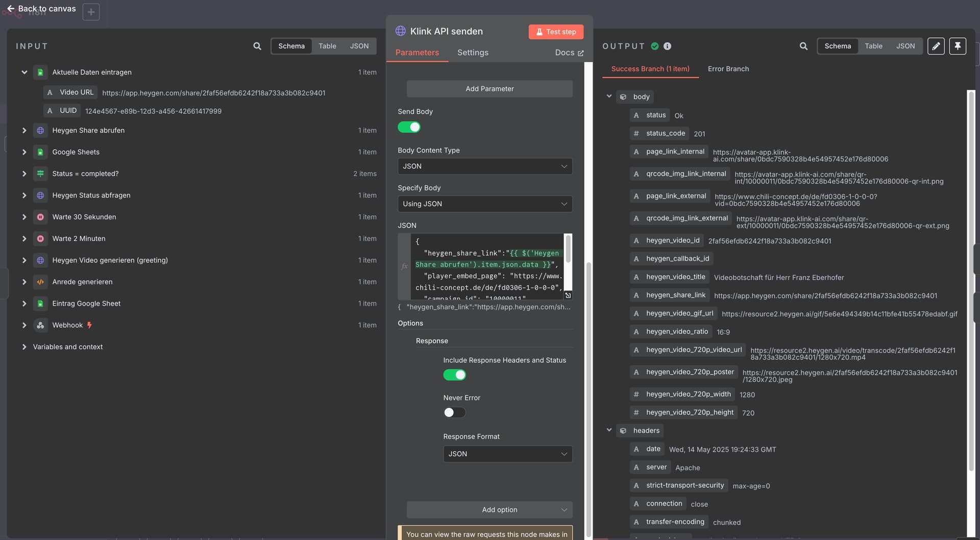This screenshot has height=540, width=980.
Task: Expand the Google Sheets node row
Action: pyautogui.click(x=24, y=152)
